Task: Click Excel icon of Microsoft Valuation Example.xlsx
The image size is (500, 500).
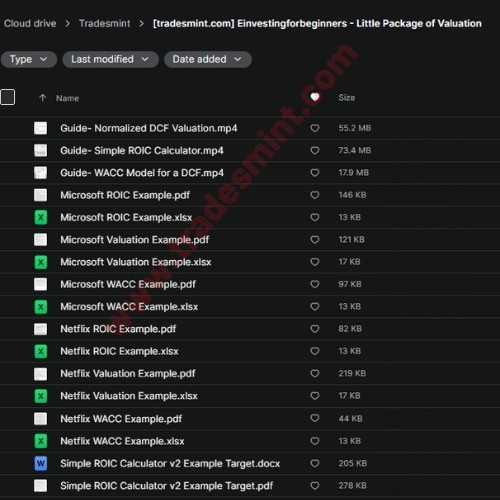Action: (41, 262)
